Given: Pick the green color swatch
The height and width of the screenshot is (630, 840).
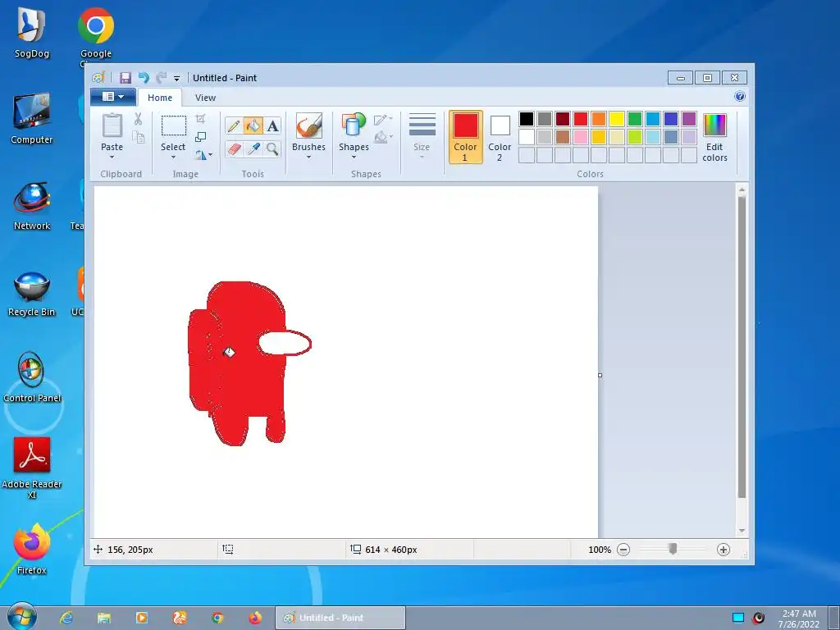Looking at the screenshot, I should coord(634,118).
